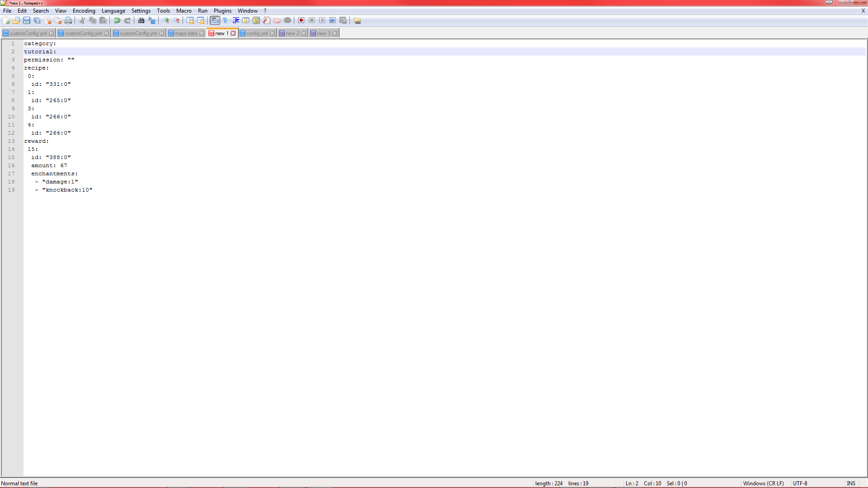
Task: Close the config.yml tab
Action: 273,33
